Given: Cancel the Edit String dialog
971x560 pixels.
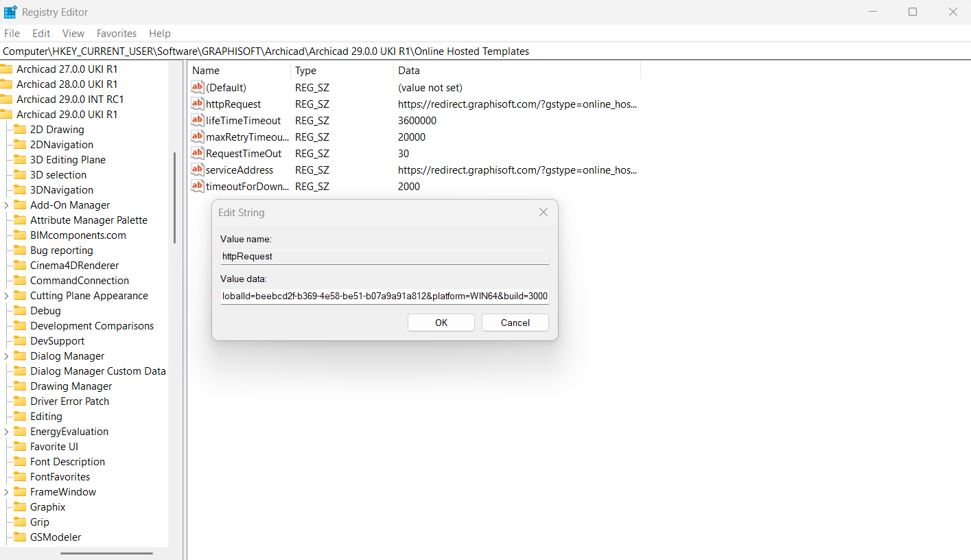Looking at the screenshot, I should pos(515,323).
